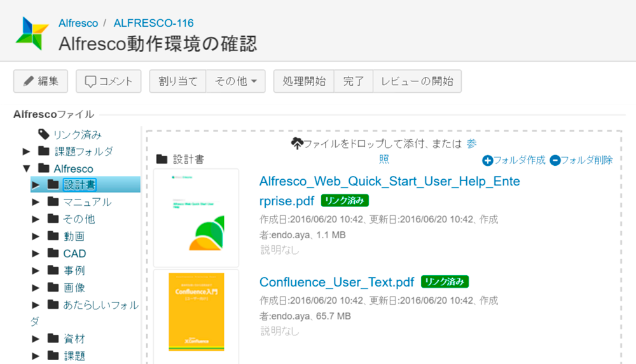
Task: Select リンク済み in the folder tree
Action: (x=78, y=134)
